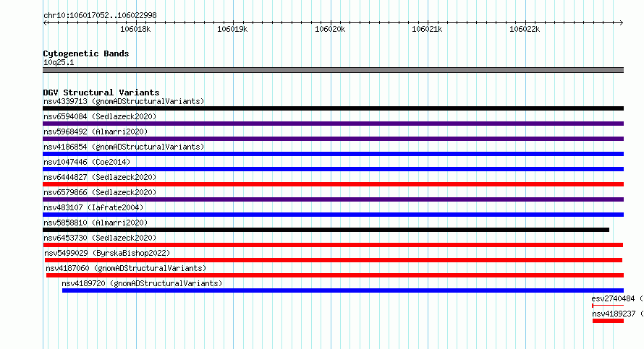Image resolution: width=644 pixels, height=349 pixels.
Task: Click the 106018k ruler tick label
Action: pos(135,29)
